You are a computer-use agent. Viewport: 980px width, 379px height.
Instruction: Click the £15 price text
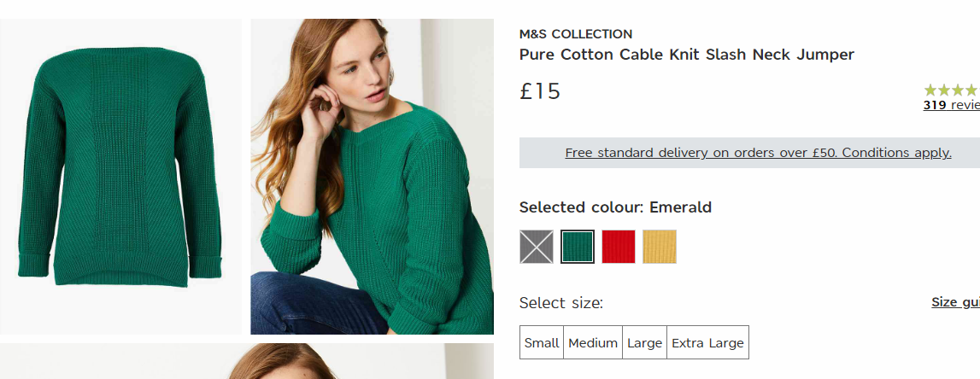point(540,92)
